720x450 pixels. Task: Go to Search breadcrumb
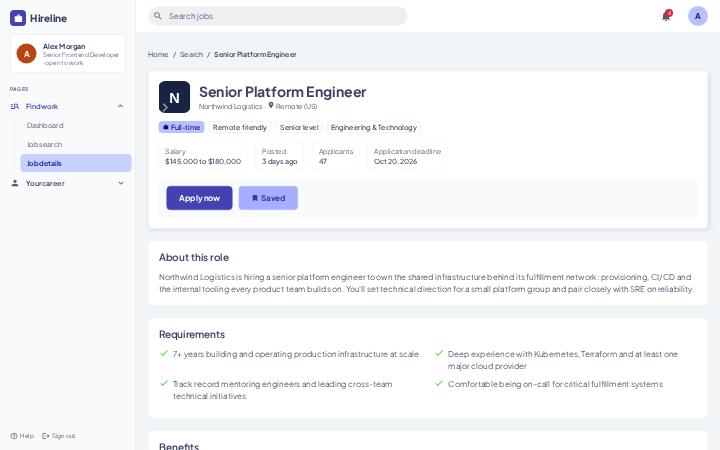click(191, 54)
